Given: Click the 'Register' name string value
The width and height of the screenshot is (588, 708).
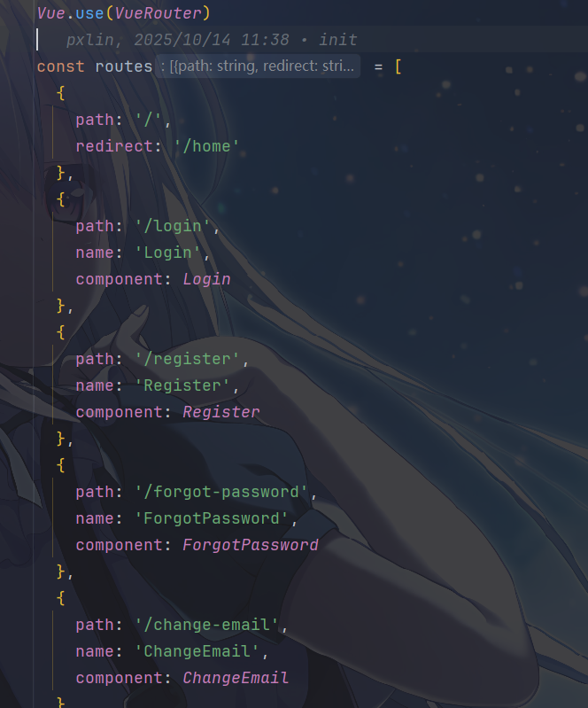Looking at the screenshot, I should (182, 385).
